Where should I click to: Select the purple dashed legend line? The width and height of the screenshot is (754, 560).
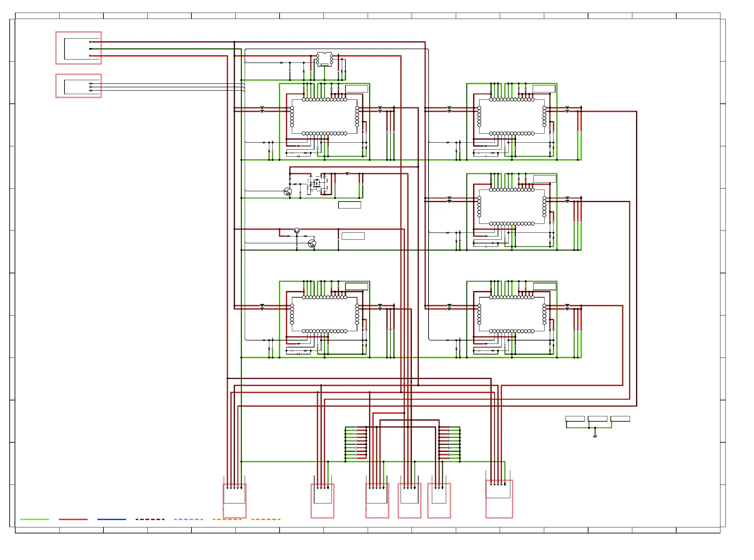[x=189, y=519]
